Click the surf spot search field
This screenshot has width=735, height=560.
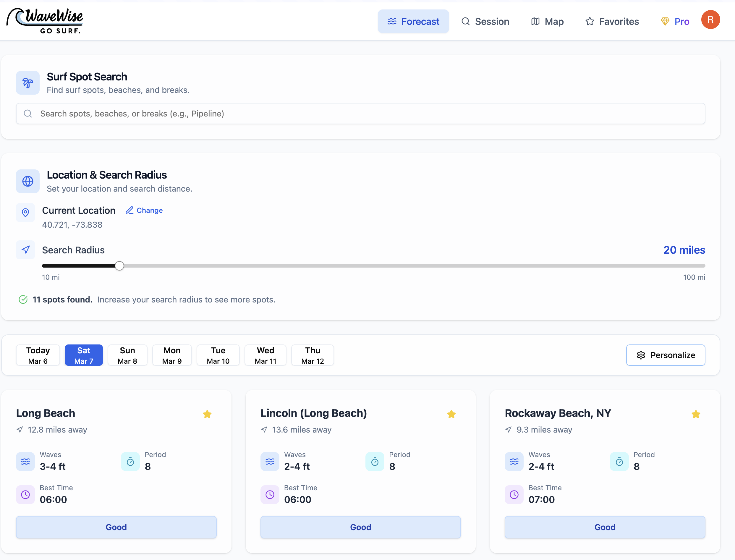[360, 114]
